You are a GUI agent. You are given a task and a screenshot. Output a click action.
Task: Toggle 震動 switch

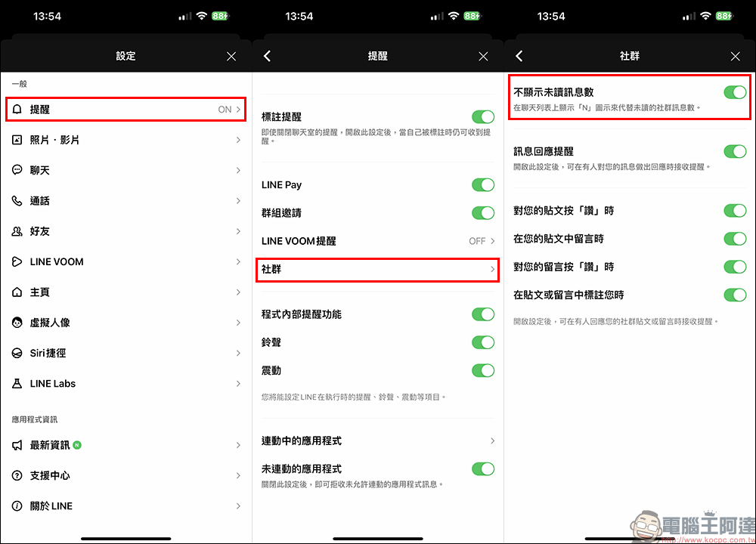[x=483, y=370]
